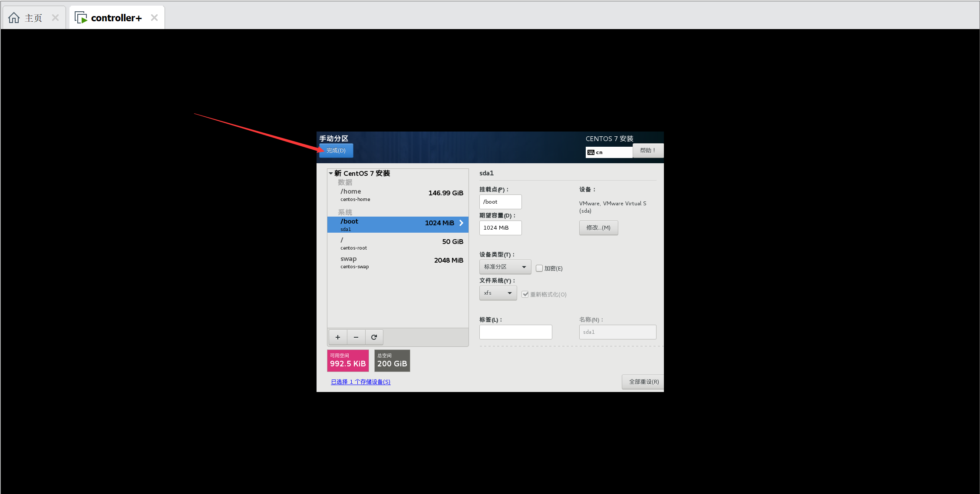Open the 已选择 1 个存储设备(S) link
980x494 pixels.
(360, 382)
